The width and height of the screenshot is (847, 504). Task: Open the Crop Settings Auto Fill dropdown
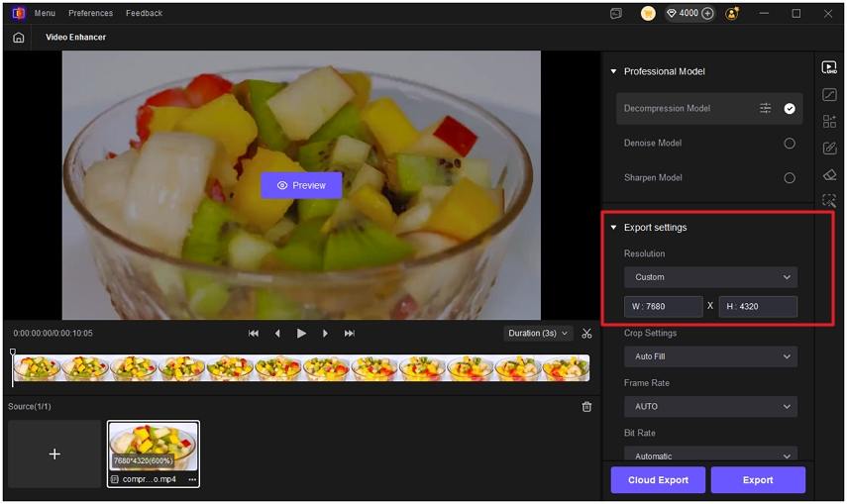click(710, 356)
